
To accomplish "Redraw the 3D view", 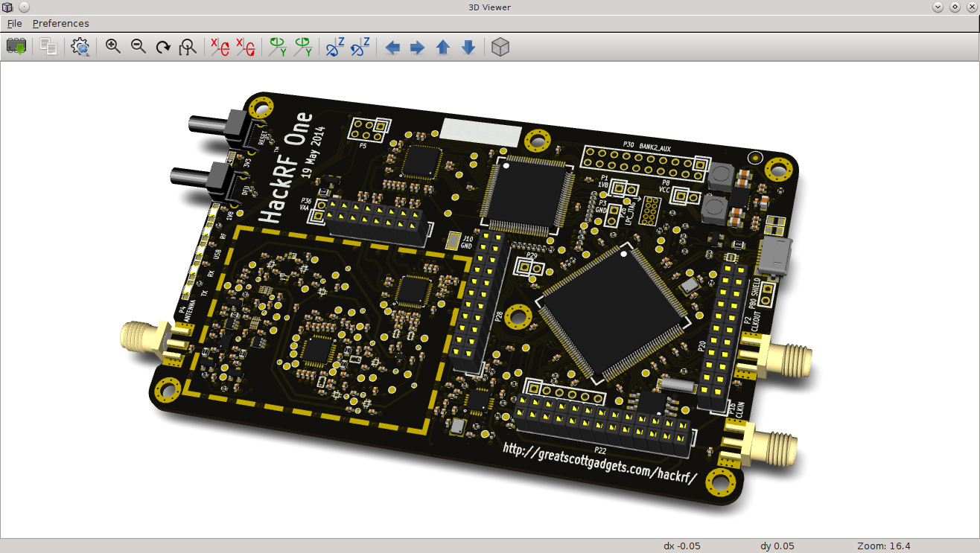I will point(163,47).
